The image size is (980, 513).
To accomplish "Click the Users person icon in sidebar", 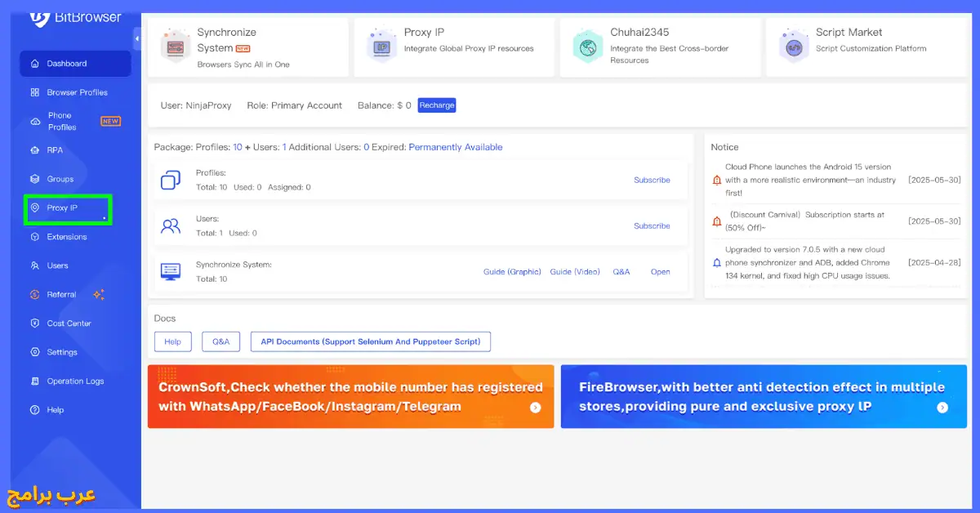I will (34, 265).
